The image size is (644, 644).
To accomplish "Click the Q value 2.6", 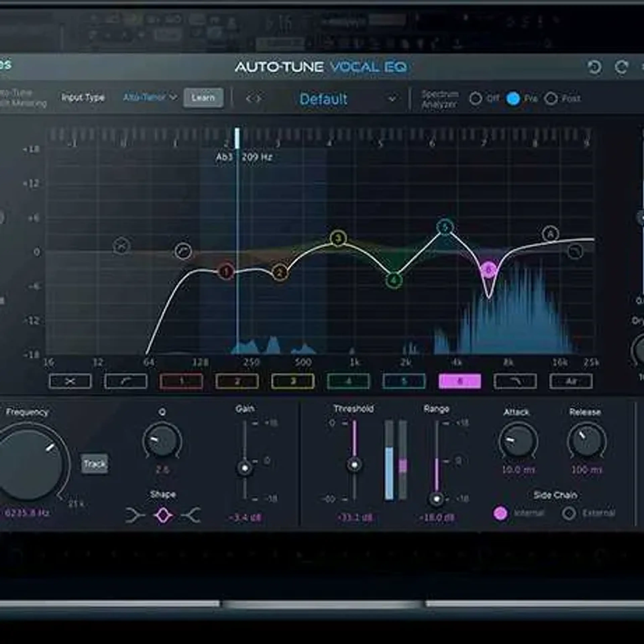I will tap(162, 470).
